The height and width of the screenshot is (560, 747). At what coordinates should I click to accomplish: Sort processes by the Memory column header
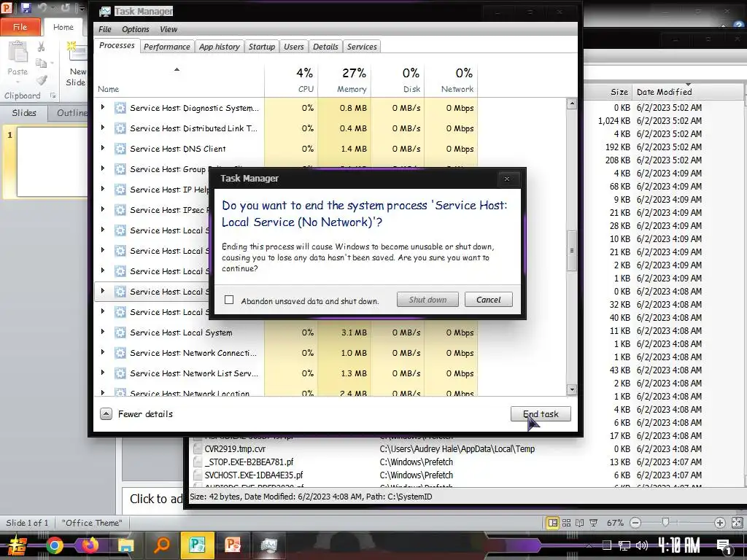pyautogui.click(x=344, y=80)
